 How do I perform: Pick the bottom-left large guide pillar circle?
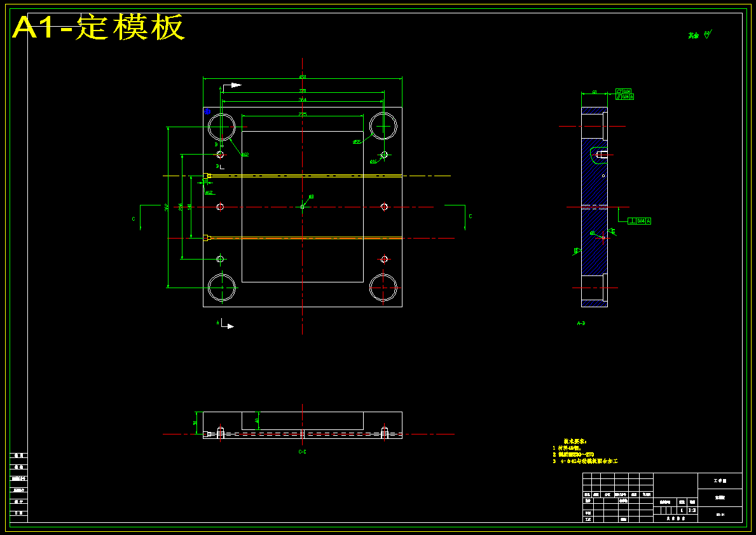[x=222, y=288]
